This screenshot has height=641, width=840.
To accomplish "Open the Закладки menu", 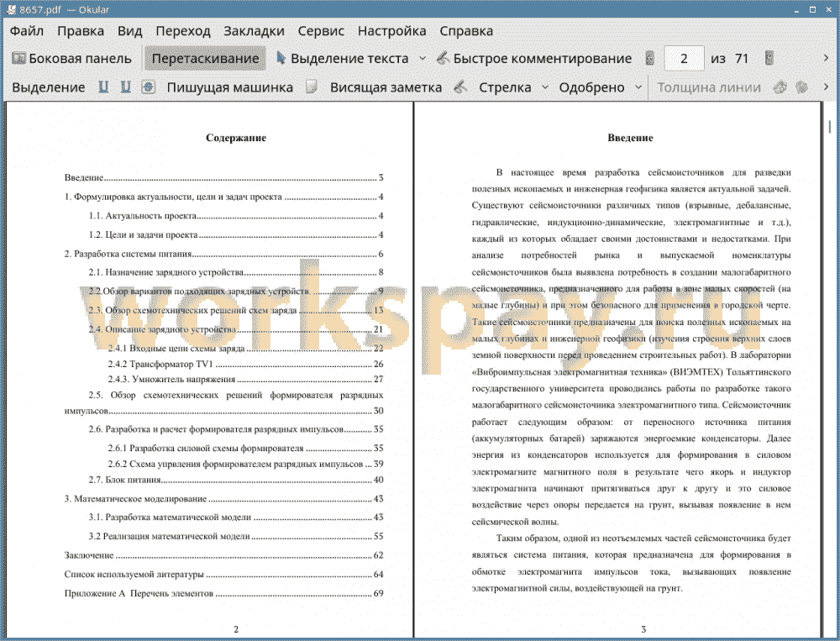I will (x=254, y=31).
